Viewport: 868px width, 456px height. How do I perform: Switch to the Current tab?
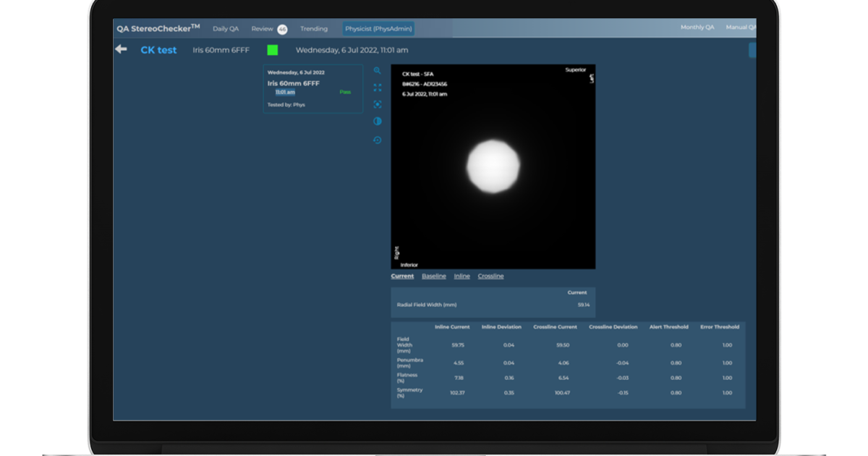pos(401,276)
